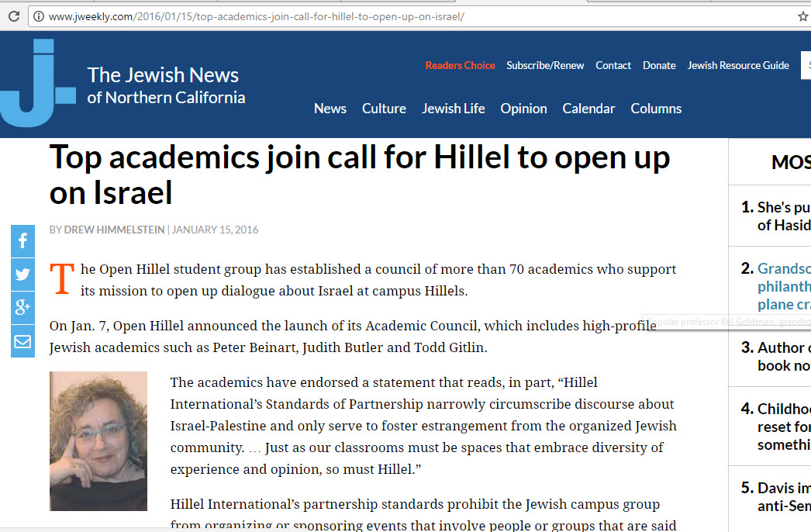Image resolution: width=811 pixels, height=532 pixels.
Task: Share article via Twitter icon
Action: [x=22, y=275]
